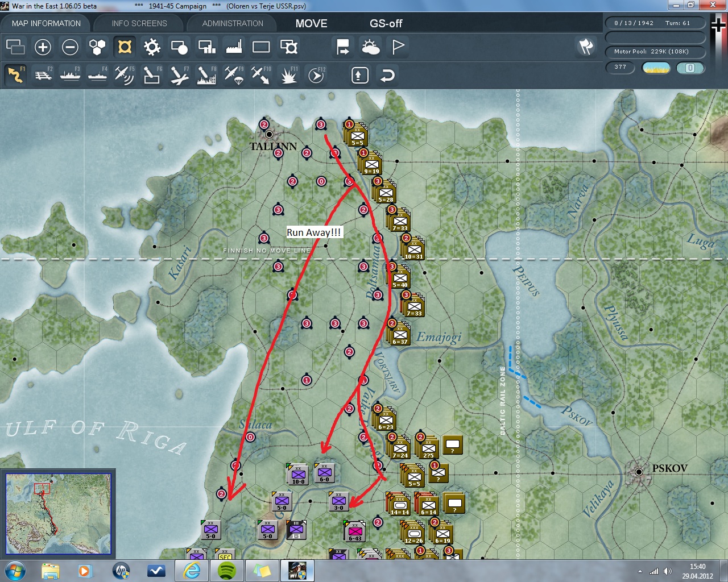
Task: Open the MAP INFORMATION tab
Action: [x=46, y=23]
